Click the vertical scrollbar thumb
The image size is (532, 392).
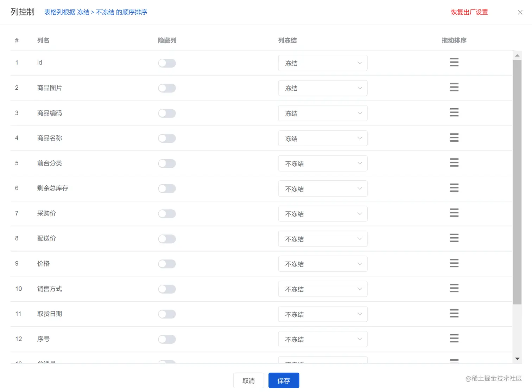(517, 182)
